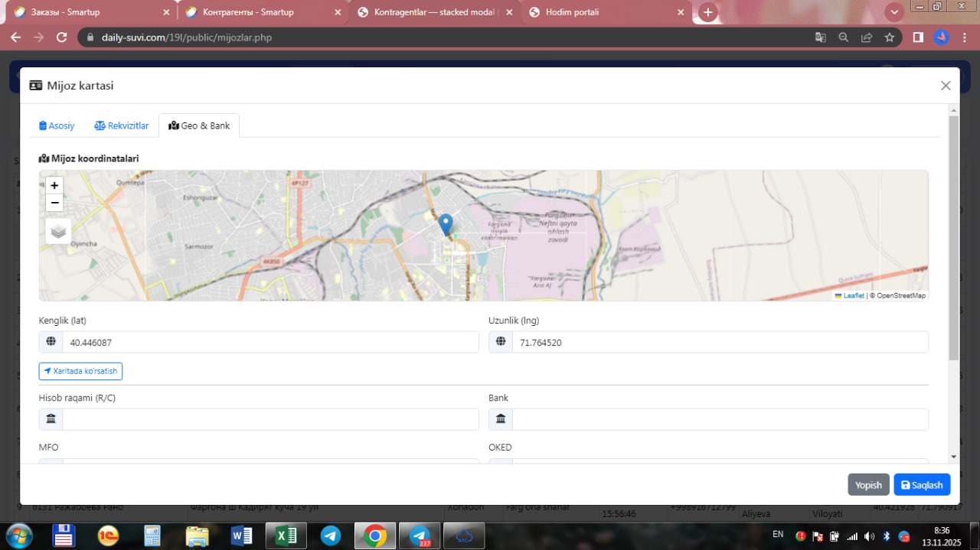Open the Leaflet attribution link
The width and height of the screenshot is (980, 550).
point(853,295)
